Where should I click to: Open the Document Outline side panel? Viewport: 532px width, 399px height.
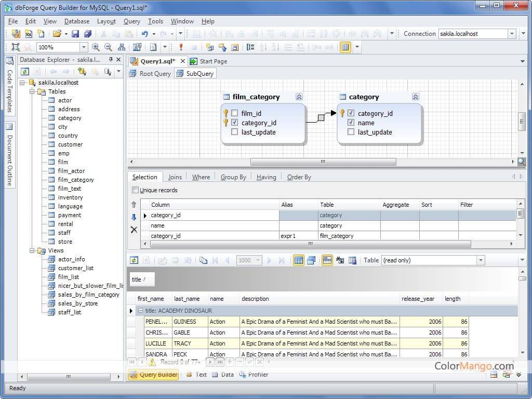(9, 155)
